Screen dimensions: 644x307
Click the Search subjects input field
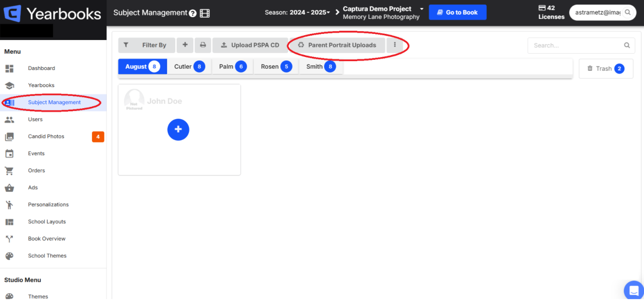pos(581,45)
